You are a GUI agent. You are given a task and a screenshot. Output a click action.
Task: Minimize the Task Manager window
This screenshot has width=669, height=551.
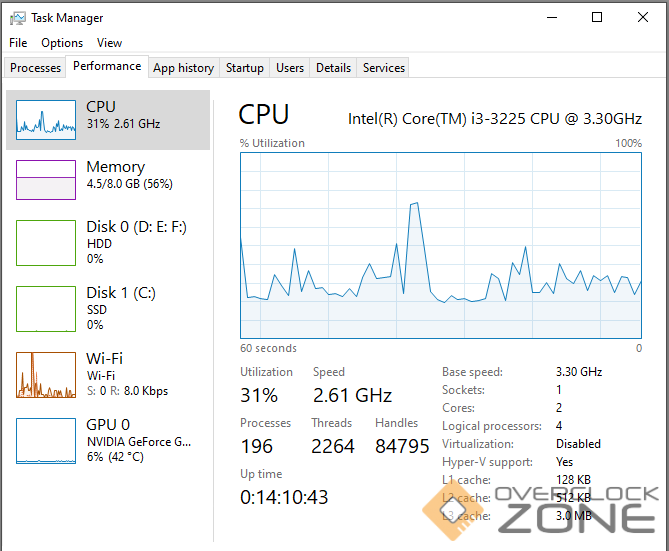(x=551, y=17)
